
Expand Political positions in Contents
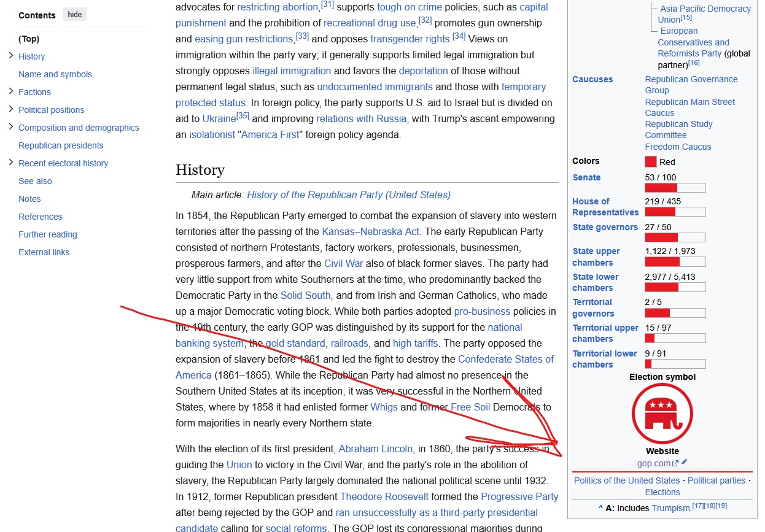pos(11,109)
